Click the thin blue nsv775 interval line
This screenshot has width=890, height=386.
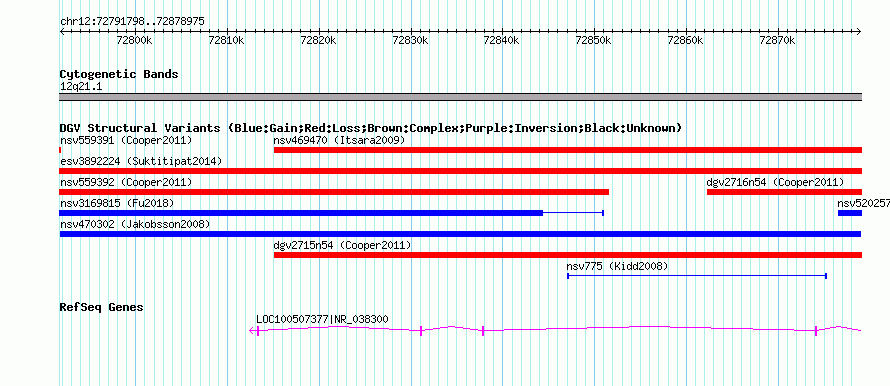[x=697, y=276]
